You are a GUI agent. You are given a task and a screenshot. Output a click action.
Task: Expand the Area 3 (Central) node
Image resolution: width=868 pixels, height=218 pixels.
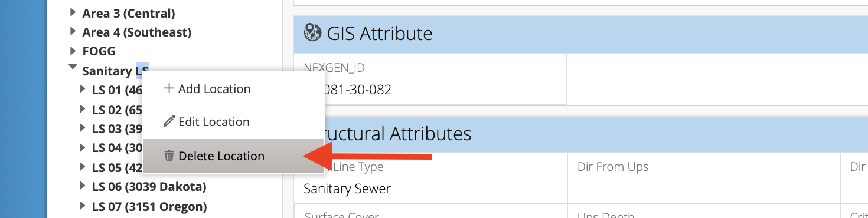point(73,12)
